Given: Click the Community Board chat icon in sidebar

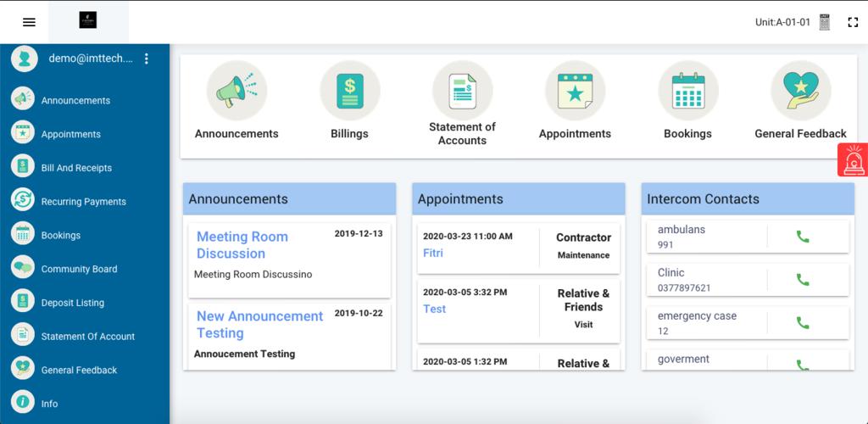Looking at the screenshot, I should tap(23, 267).
